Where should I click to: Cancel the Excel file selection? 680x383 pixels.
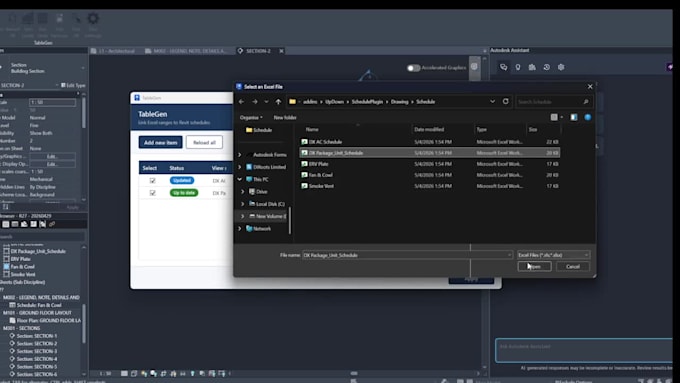click(x=572, y=266)
